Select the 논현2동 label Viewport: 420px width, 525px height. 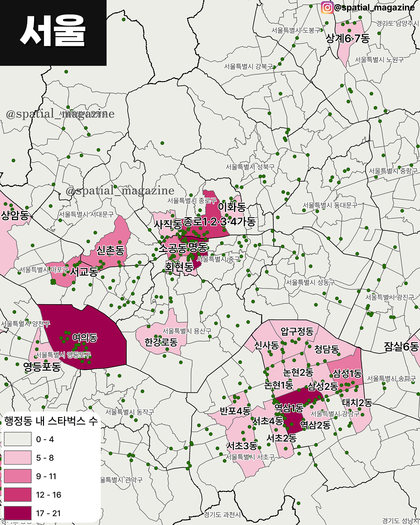pyautogui.click(x=298, y=372)
